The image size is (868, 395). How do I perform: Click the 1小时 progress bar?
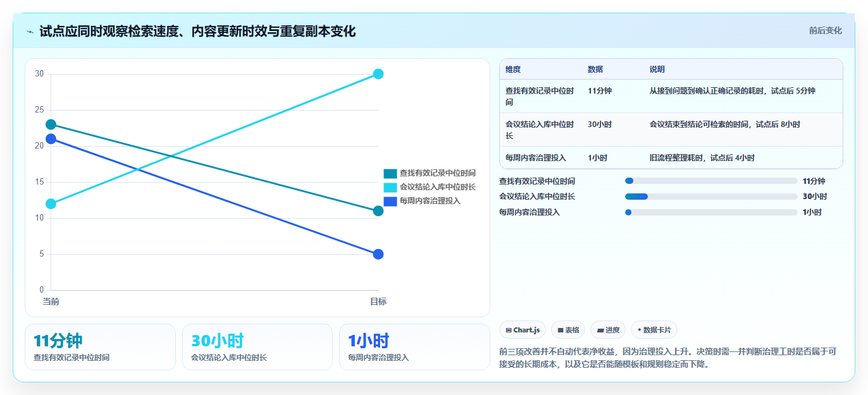point(711,212)
